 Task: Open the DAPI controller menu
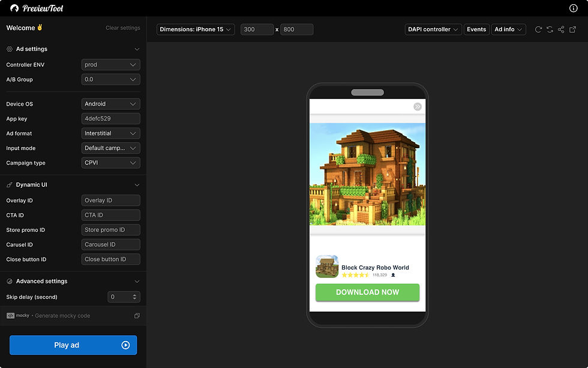(433, 29)
